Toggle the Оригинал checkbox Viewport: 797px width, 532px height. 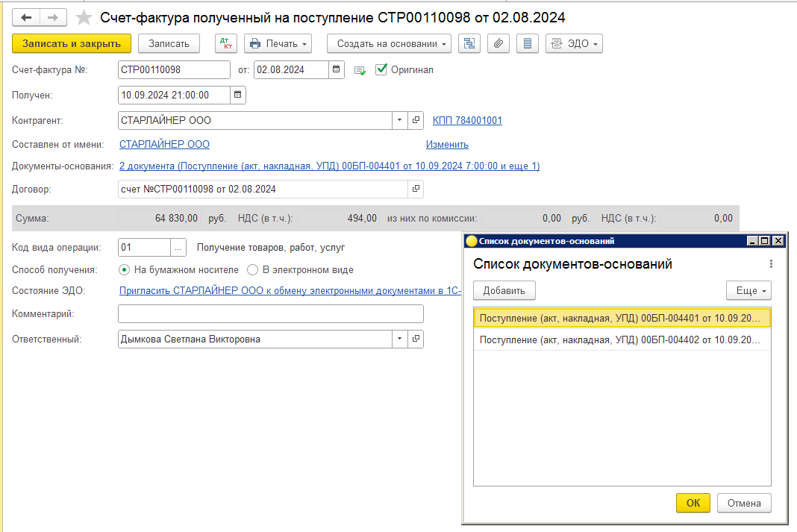pos(381,69)
